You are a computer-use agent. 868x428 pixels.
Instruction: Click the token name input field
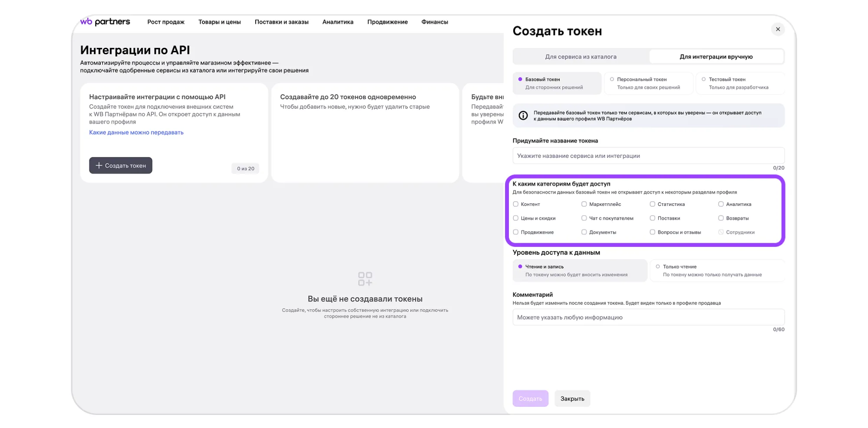648,156
